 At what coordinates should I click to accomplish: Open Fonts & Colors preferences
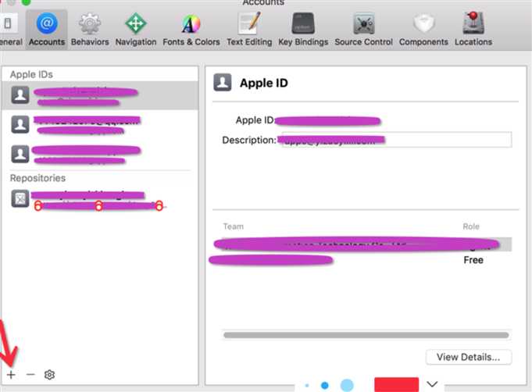(x=191, y=30)
